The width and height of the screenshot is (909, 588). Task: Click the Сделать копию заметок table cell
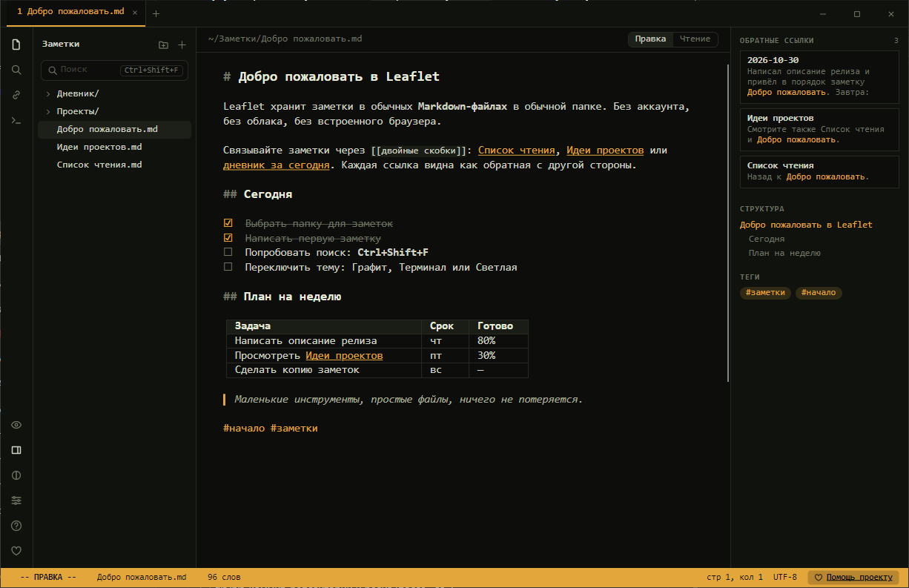324,370
